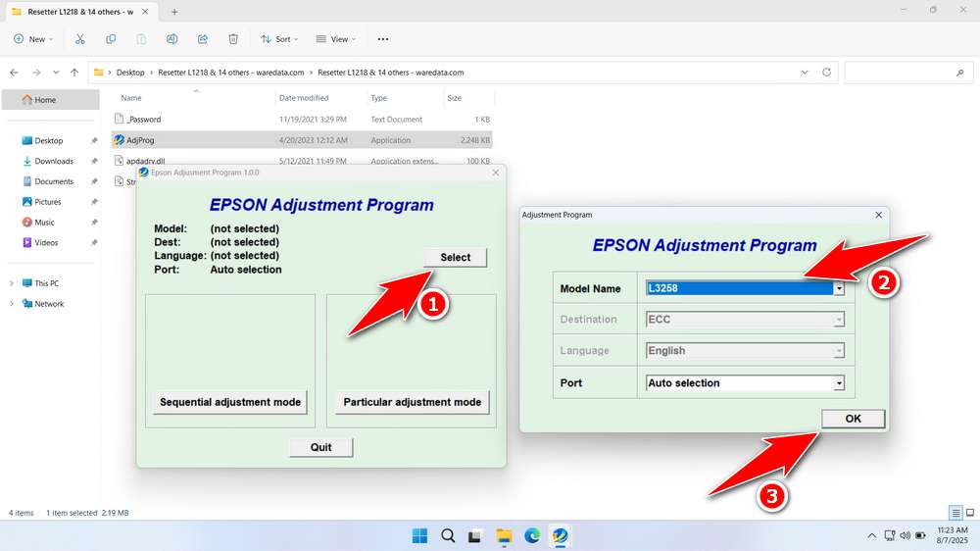Click the battery icon in system tray
The image size is (980, 551).
(x=920, y=536)
